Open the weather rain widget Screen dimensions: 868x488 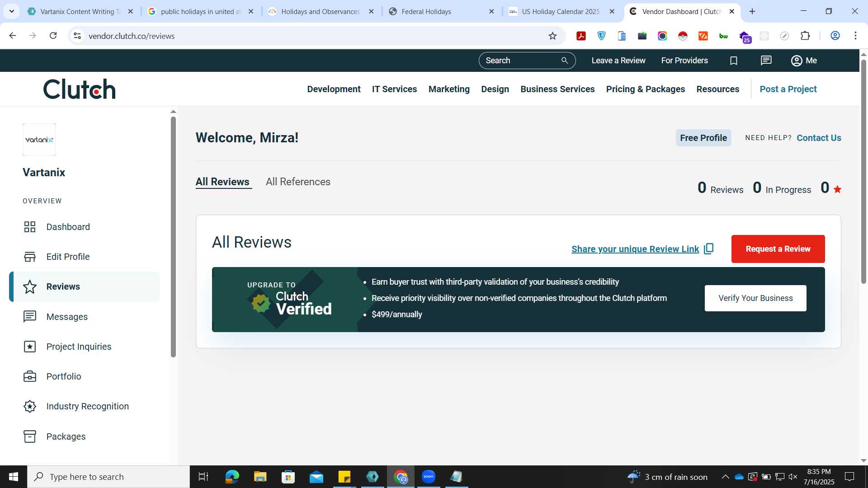click(667, 477)
